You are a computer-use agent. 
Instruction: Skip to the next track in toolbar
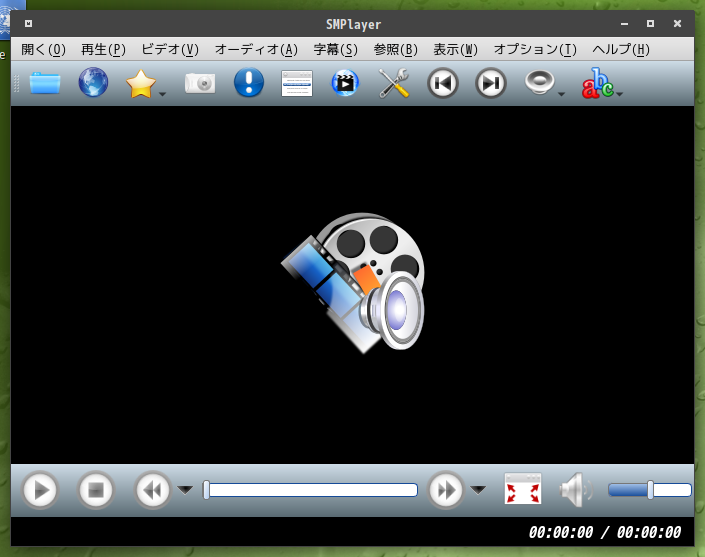click(491, 83)
